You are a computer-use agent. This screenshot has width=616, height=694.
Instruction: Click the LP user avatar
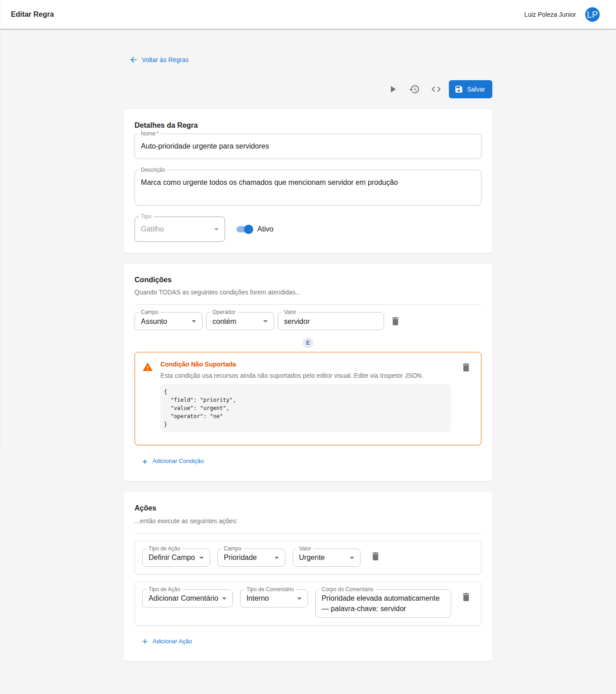(x=592, y=14)
